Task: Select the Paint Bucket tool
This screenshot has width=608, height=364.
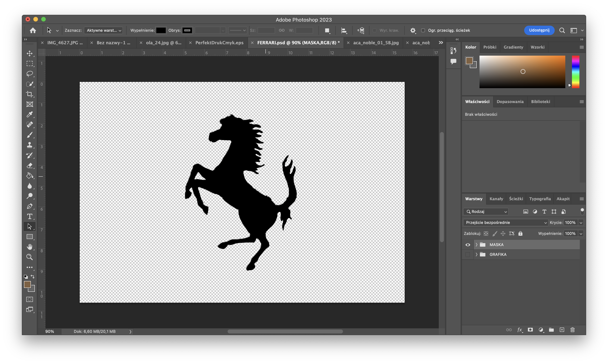Action: (x=30, y=176)
